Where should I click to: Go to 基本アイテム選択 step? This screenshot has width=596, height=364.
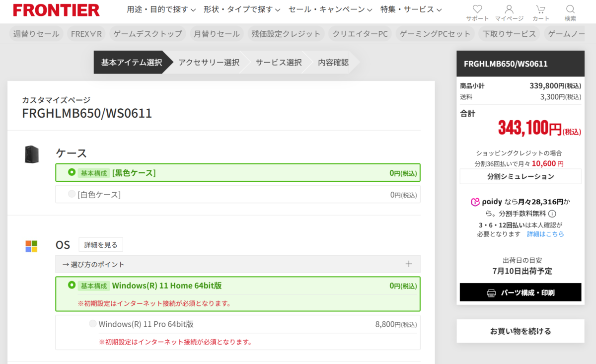132,62
